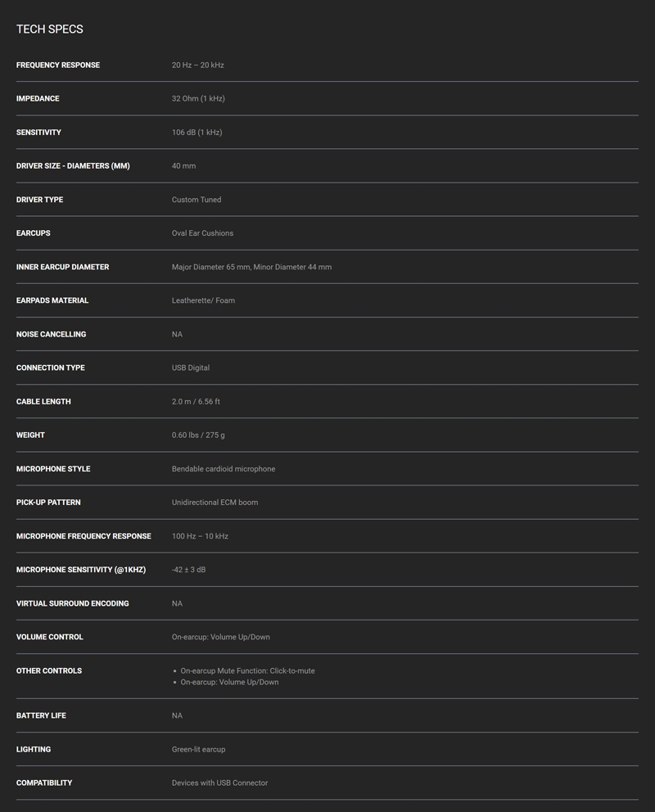The height and width of the screenshot is (812, 655).
Task: Click the NOISE CANCELLING label
Action: click(52, 334)
